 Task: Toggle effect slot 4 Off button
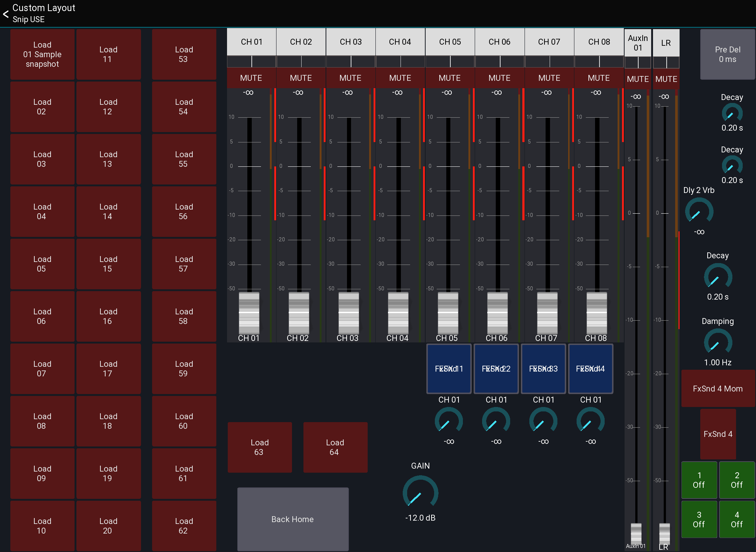pyautogui.click(x=737, y=519)
